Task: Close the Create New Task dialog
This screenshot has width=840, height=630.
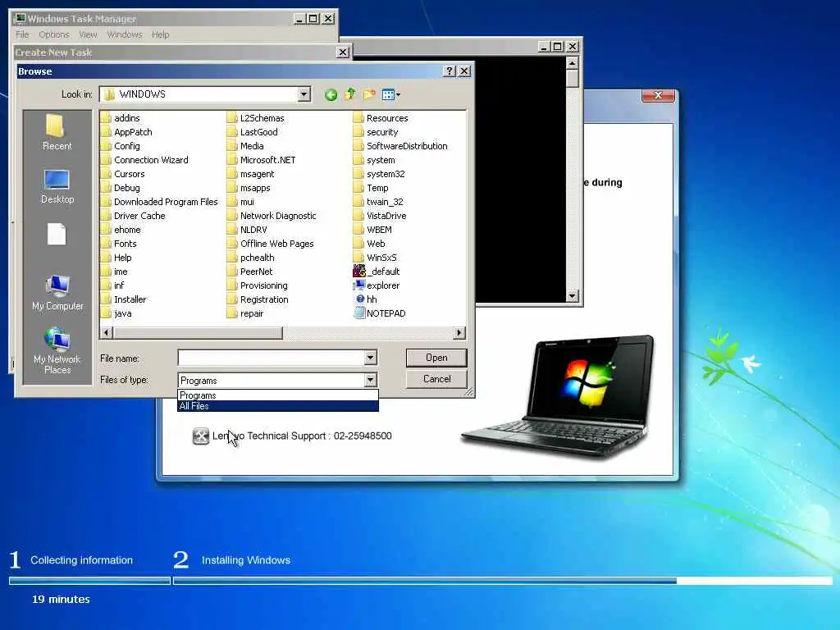Action: (343, 52)
